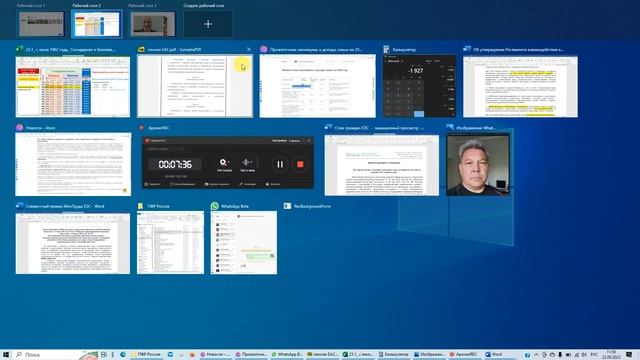Open the Excel workbook window thumbnail

tap(73, 86)
